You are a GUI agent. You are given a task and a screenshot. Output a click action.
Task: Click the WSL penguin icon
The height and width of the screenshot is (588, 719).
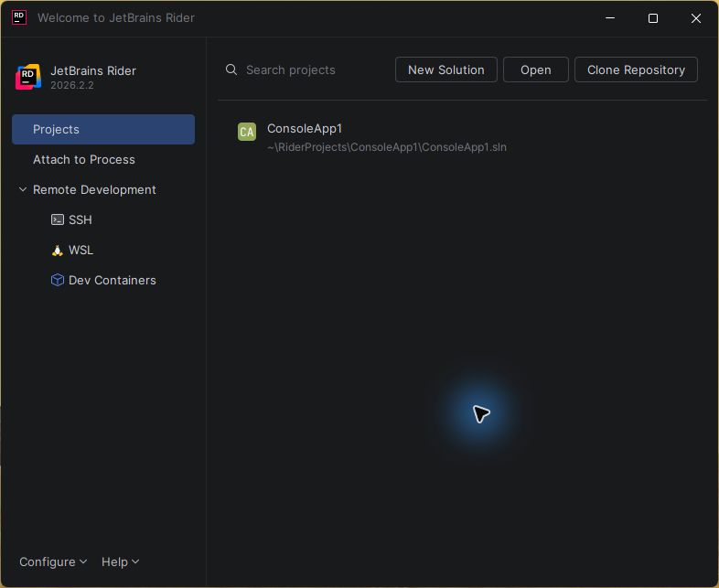[58, 251]
